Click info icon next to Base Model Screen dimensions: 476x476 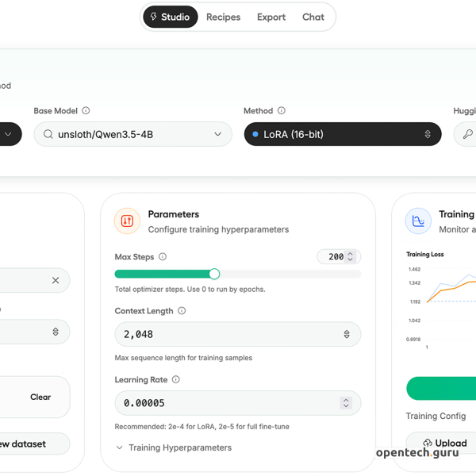(86, 111)
